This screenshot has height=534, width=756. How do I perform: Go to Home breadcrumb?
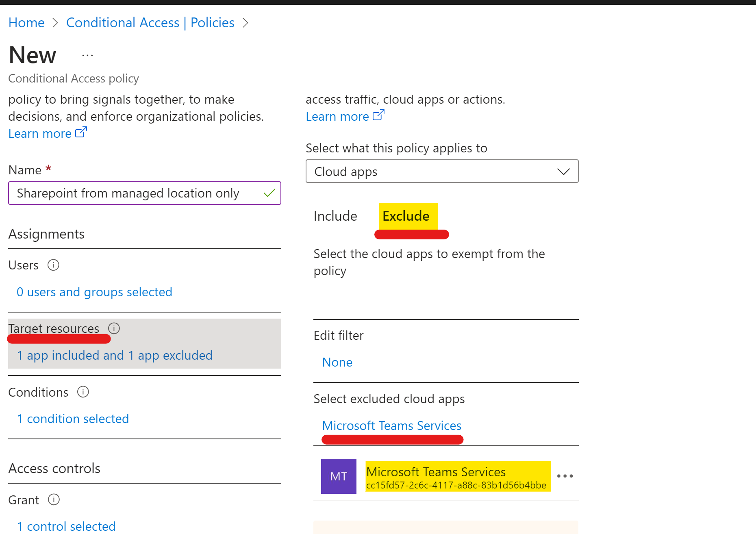coord(26,23)
